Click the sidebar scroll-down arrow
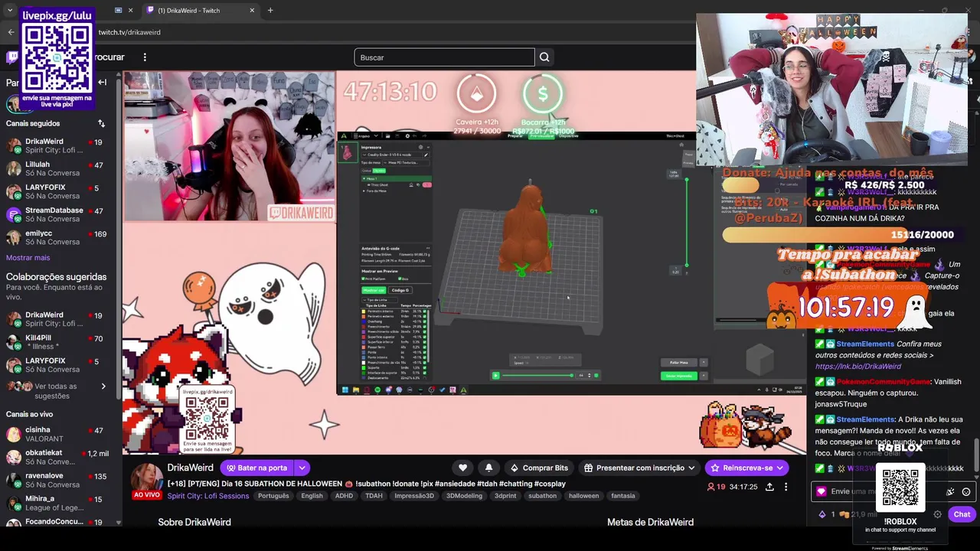980x551 pixels. point(118,523)
